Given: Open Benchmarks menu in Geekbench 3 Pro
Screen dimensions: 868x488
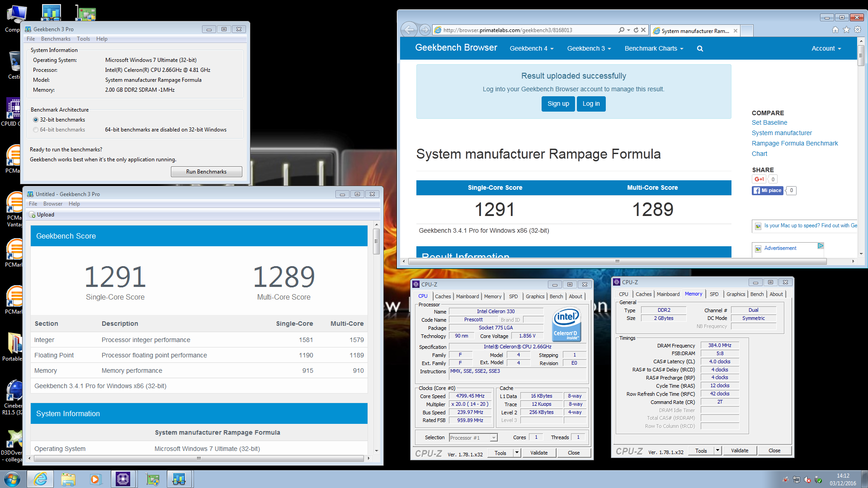Looking at the screenshot, I should coord(56,39).
